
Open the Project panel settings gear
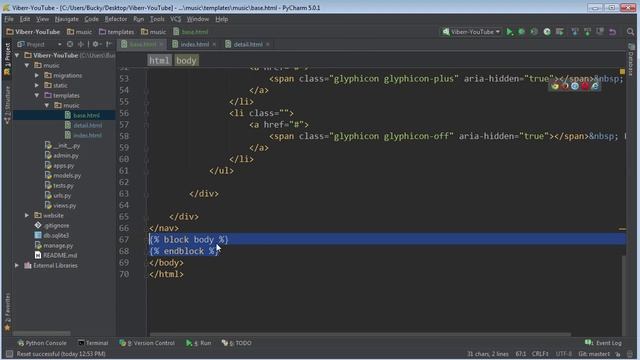[96, 44]
